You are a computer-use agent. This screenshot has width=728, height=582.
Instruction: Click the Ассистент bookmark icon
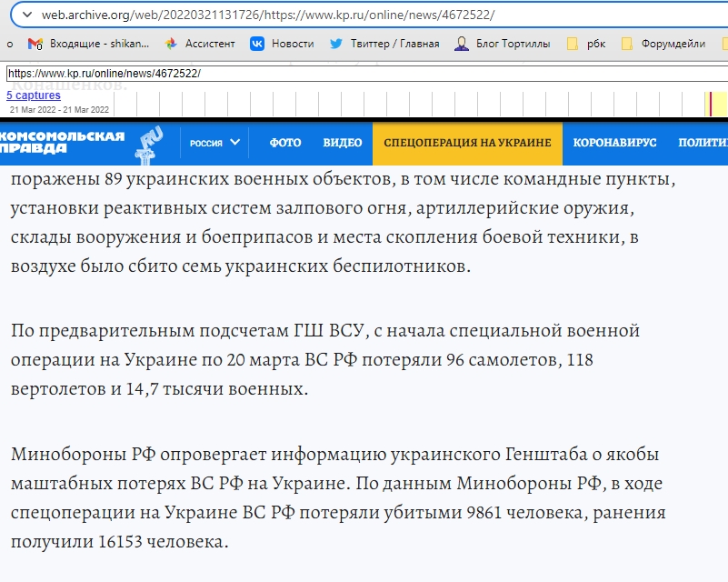coord(172,43)
